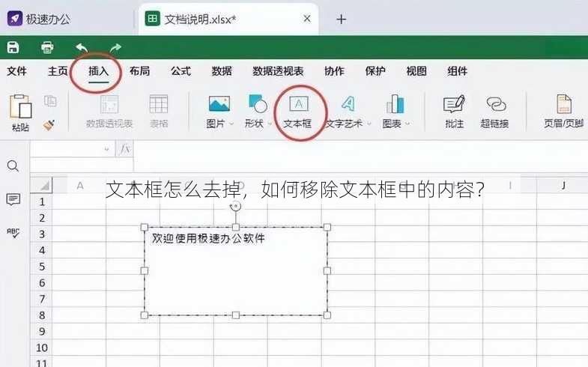Image resolution: width=588 pixels, height=367 pixels.
Task: Click the text box right-middle handle
Action: [x=327, y=270]
